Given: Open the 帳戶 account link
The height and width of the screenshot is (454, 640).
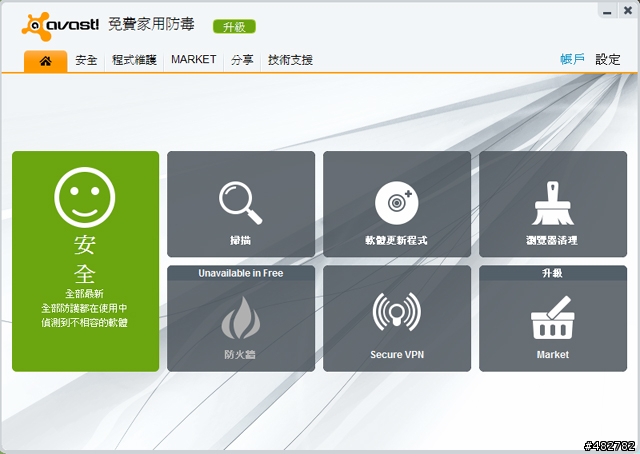Looking at the screenshot, I should point(572,59).
